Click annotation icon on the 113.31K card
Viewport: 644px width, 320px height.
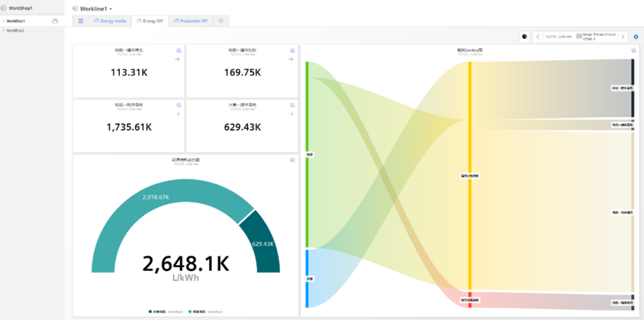(178, 51)
